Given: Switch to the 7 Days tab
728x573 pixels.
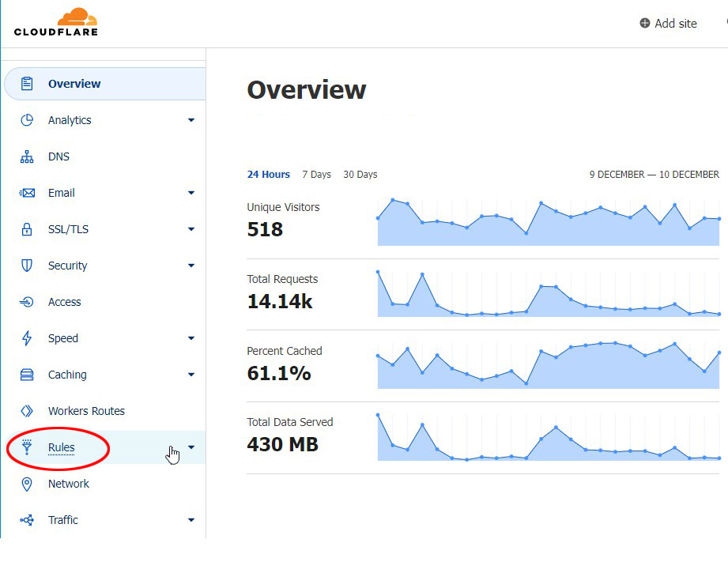Looking at the screenshot, I should [316, 175].
